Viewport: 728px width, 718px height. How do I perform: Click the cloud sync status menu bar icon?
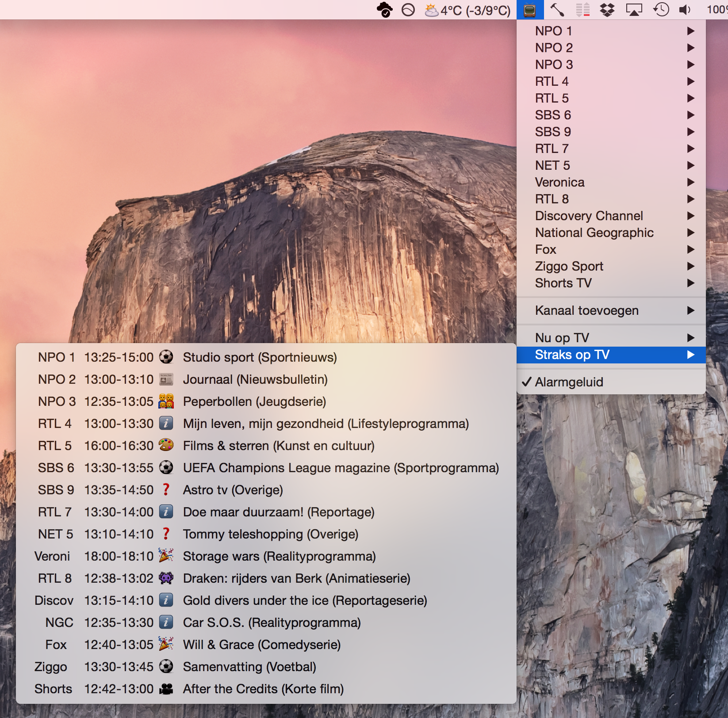click(x=384, y=10)
